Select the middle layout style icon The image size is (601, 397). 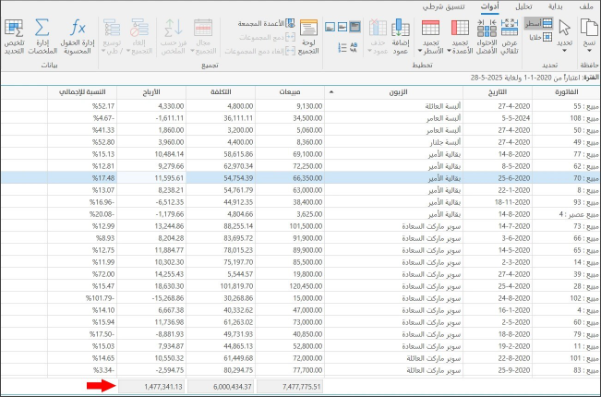click(x=342, y=26)
